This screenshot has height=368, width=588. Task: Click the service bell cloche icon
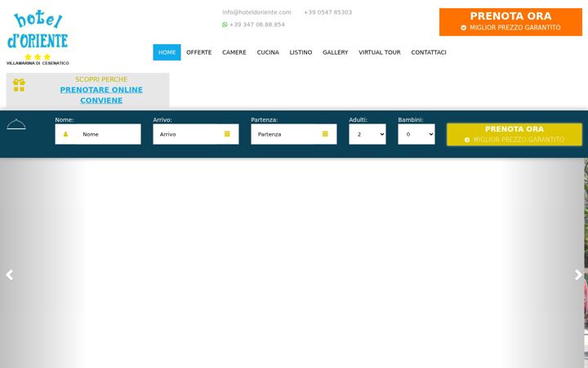16,124
